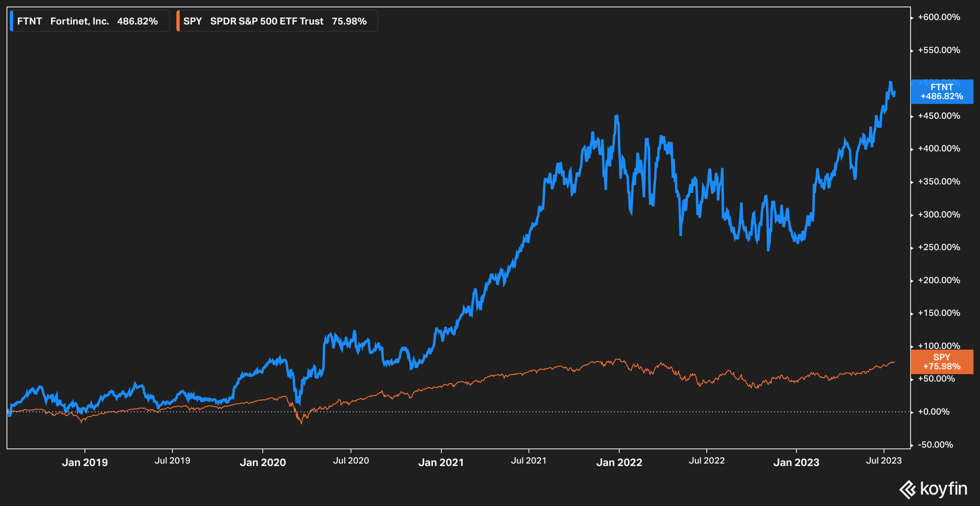980x506 pixels.
Task: Click the blue FTNT +486.82% axis tag
Action: click(942, 92)
